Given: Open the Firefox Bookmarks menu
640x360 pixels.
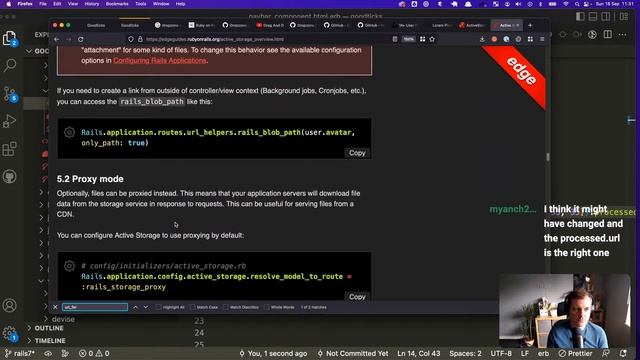Looking at the screenshot, I should pos(117,4).
